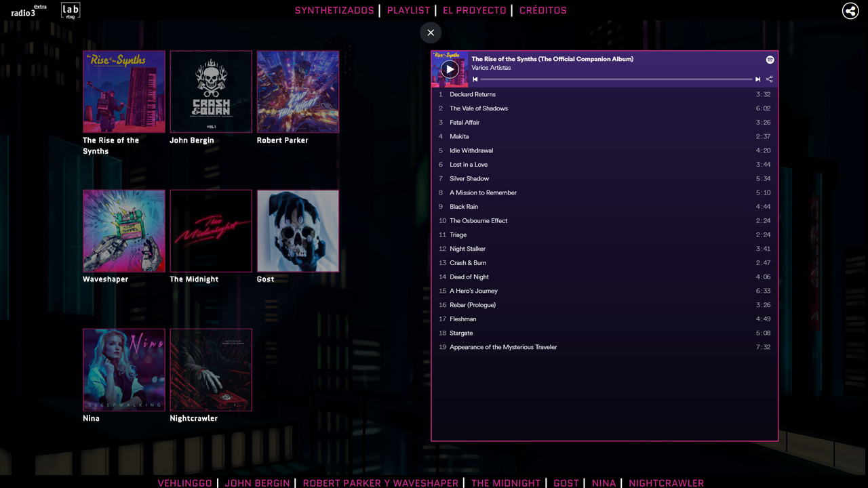This screenshot has height=488, width=868.
Task: Click the share icon inside the Spotify player
Action: point(769,79)
